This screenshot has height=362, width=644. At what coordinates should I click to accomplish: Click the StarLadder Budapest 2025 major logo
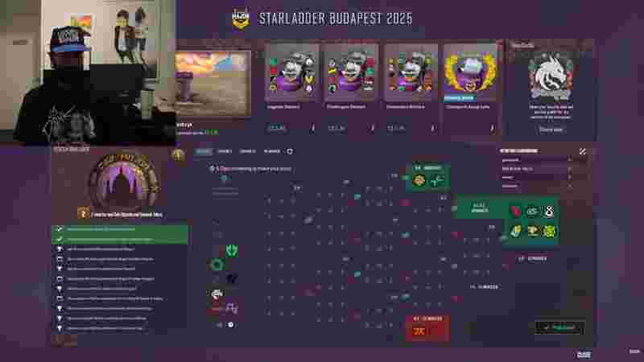point(241,19)
